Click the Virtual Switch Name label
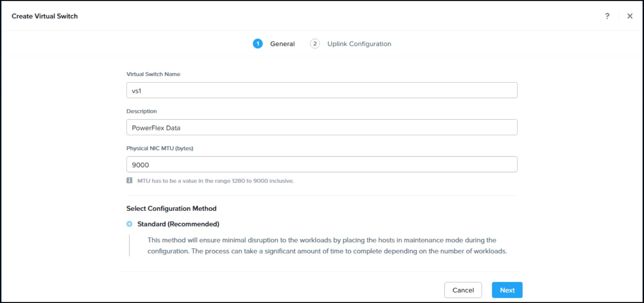Image resolution: width=644 pixels, height=303 pixels. [153, 74]
